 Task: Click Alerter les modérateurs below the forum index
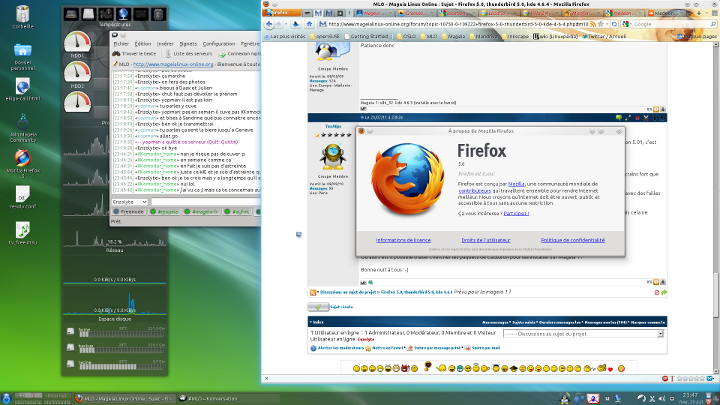click(337, 348)
